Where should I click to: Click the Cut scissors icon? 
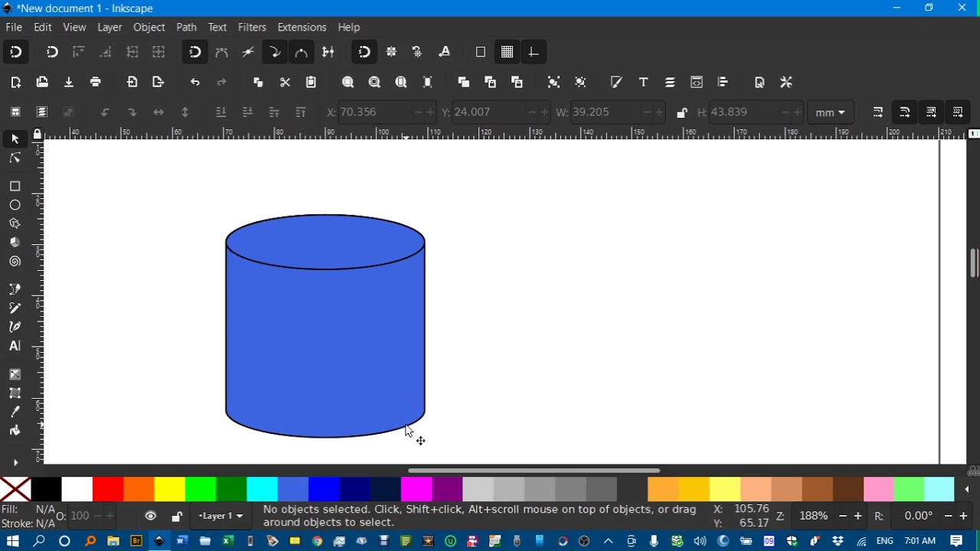285,83
